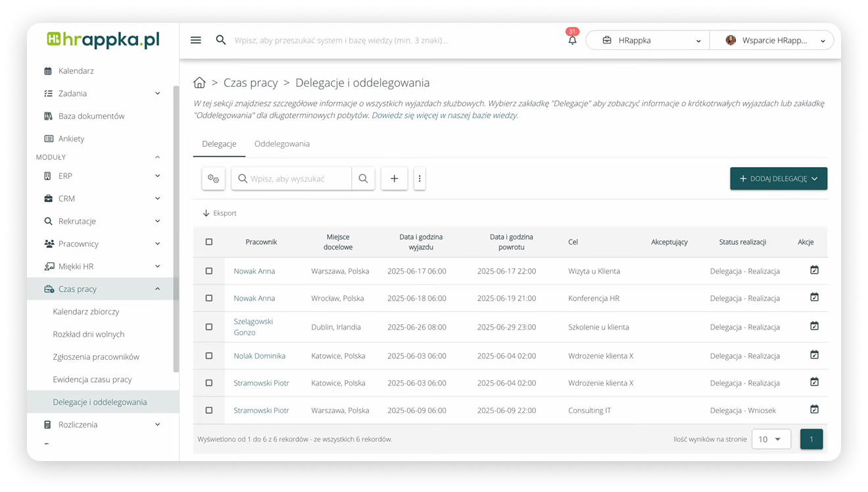This screenshot has height=492, width=868.
Task: Open the three-dot more options menu
Action: [x=420, y=178]
